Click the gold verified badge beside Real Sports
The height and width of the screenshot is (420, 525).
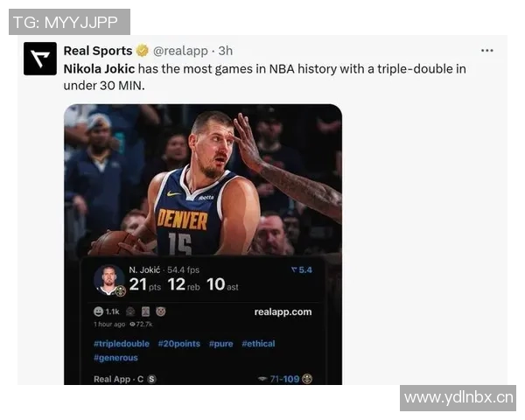[143, 51]
